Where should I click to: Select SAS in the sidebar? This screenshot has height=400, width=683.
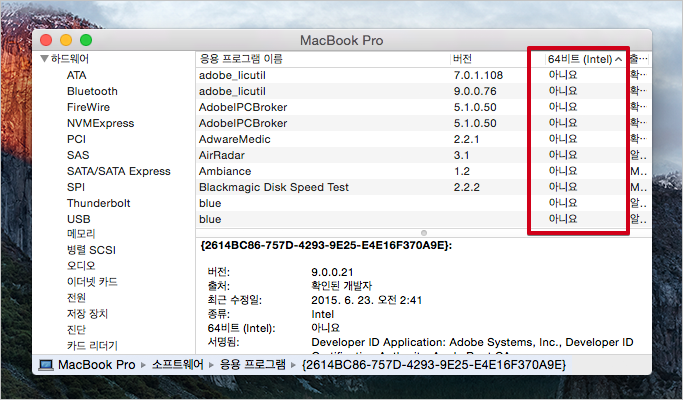point(78,155)
